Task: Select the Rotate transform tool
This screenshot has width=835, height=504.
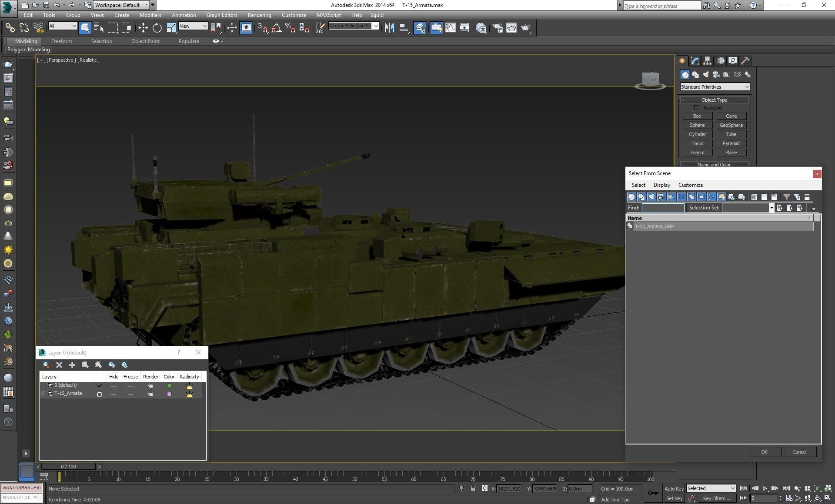Action: tap(157, 28)
